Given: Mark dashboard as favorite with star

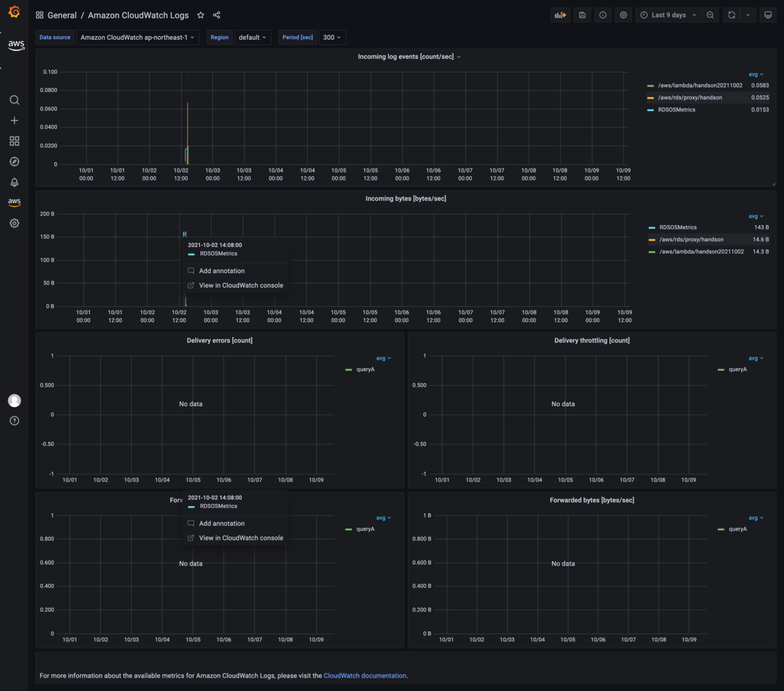Looking at the screenshot, I should [x=201, y=15].
